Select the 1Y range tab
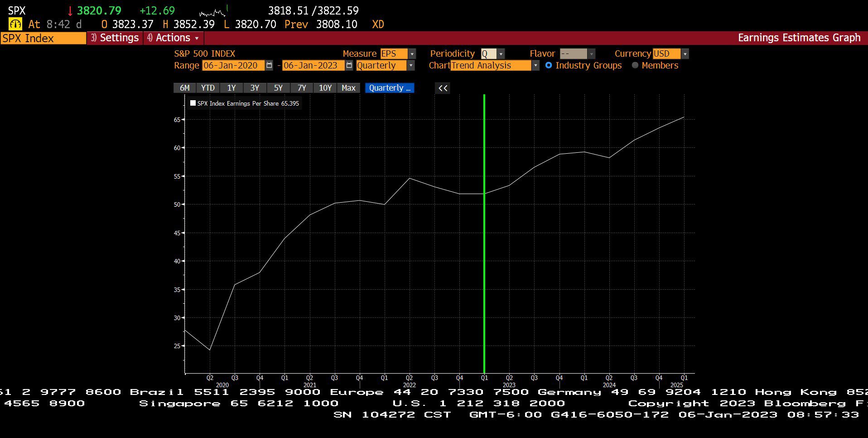 click(231, 88)
